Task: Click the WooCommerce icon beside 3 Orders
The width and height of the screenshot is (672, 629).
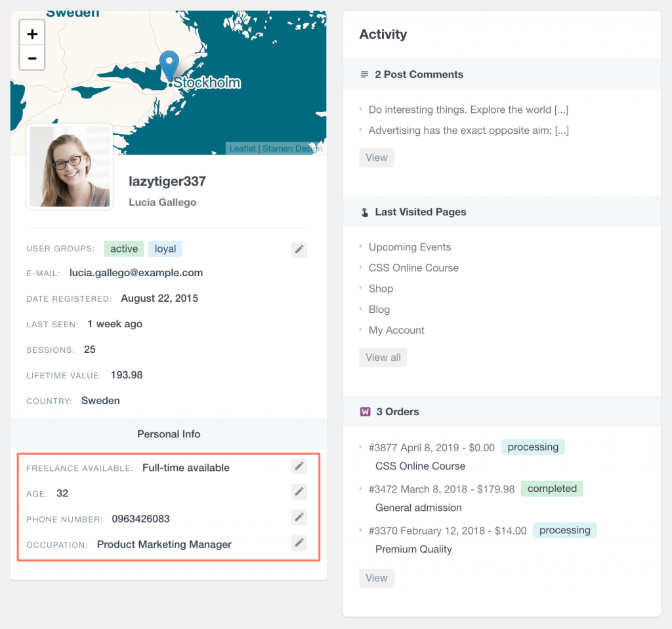Action: point(364,412)
